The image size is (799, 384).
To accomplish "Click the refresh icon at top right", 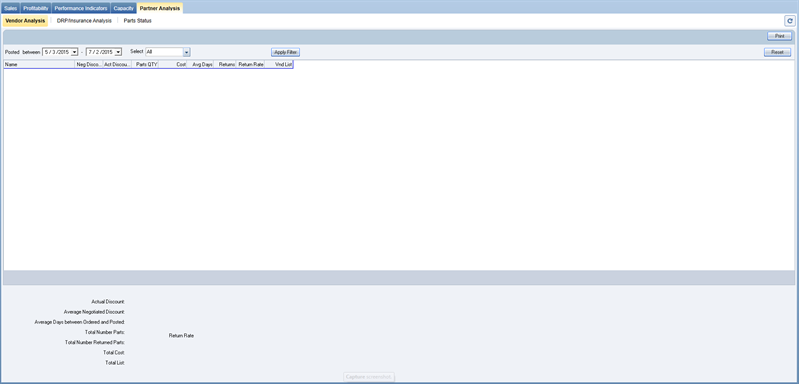I will (790, 21).
